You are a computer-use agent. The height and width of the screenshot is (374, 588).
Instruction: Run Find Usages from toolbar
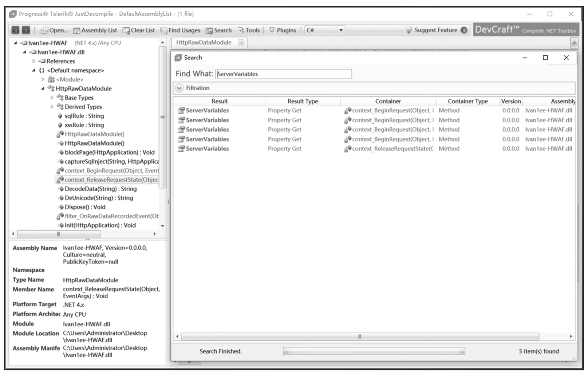pyautogui.click(x=181, y=31)
